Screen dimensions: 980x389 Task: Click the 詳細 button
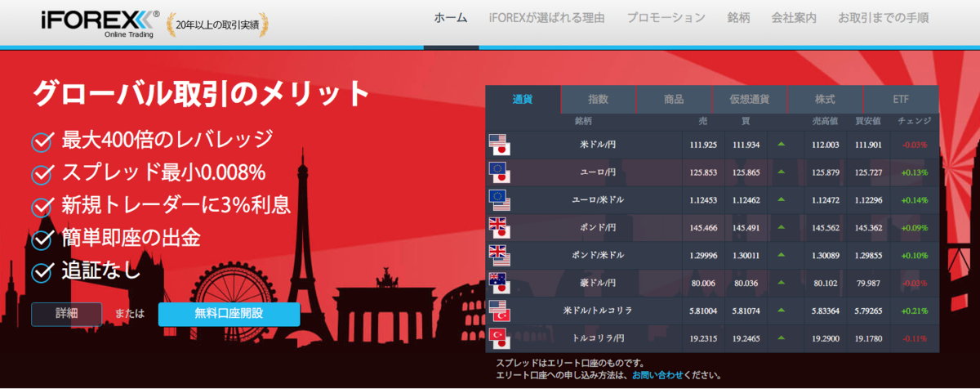(x=66, y=314)
